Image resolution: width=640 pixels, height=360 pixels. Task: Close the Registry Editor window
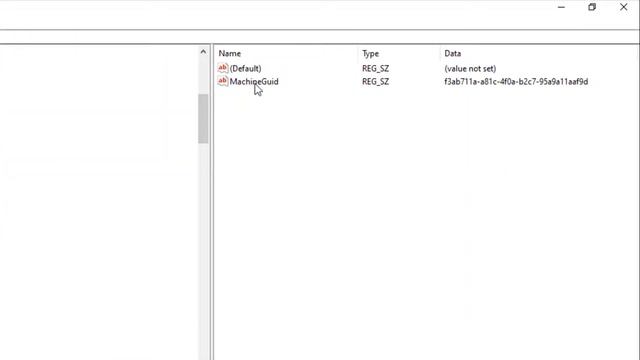pyautogui.click(x=623, y=7)
